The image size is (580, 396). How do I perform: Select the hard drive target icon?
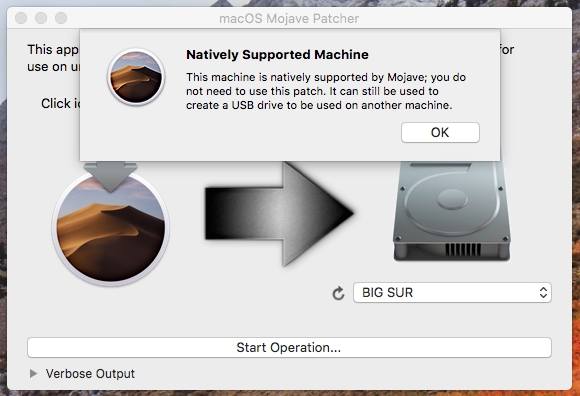pyautogui.click(x=452, y=211)
